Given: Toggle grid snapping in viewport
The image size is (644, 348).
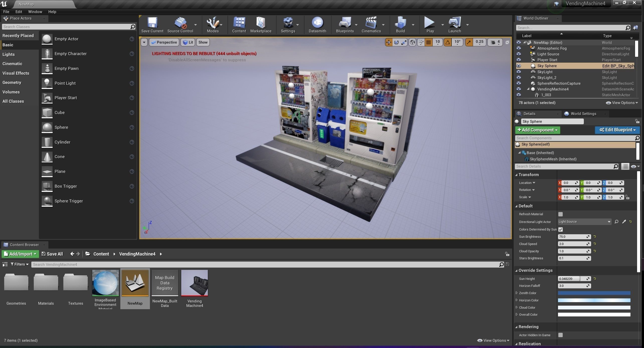Looking at the screenshot, I should [x=429, y=42].
